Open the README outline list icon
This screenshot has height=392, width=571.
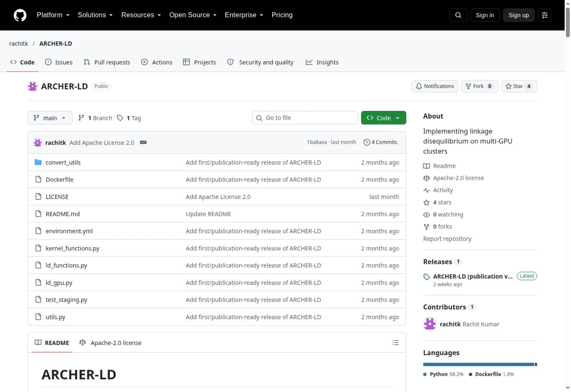(x=396, y=343)
